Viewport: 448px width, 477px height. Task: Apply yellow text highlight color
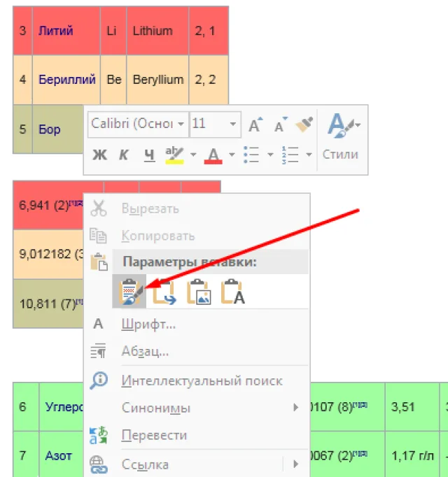click(x=174, y=155)
